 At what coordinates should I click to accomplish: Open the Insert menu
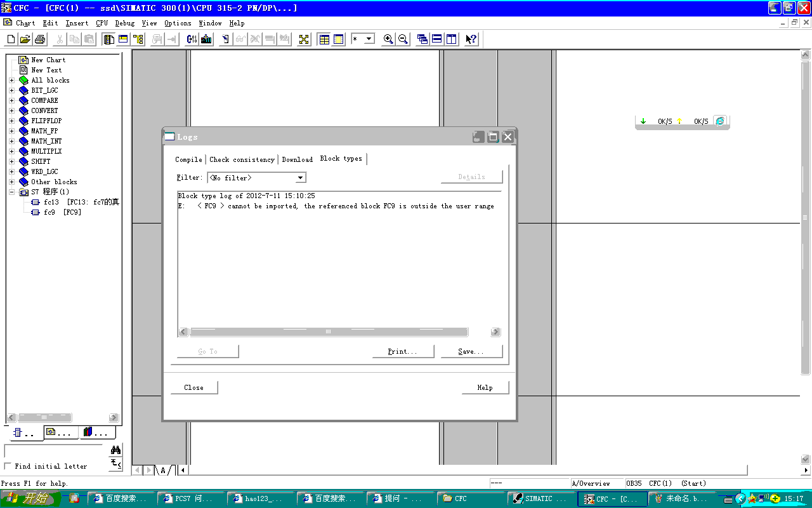coord(77,23)
